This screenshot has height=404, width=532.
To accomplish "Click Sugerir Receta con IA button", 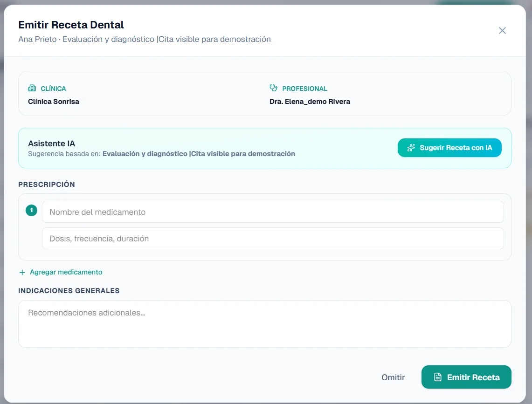I will pos(449,148).
